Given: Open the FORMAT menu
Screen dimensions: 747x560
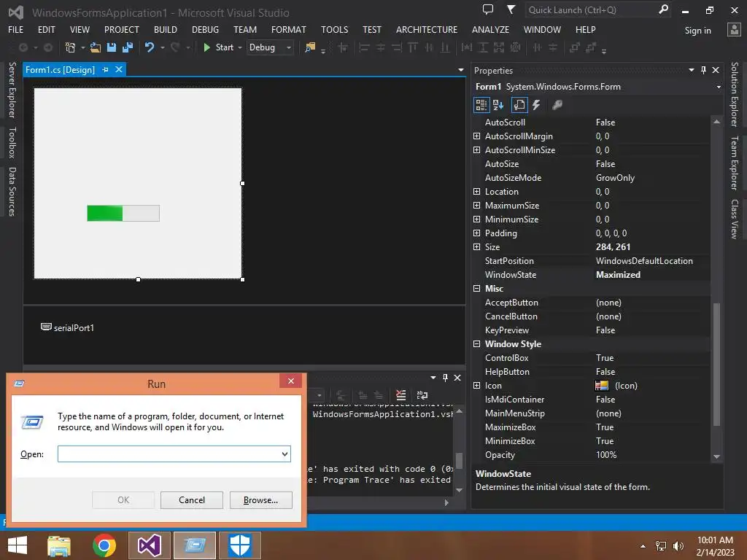Looking at the screenshot, I should 289,29.
